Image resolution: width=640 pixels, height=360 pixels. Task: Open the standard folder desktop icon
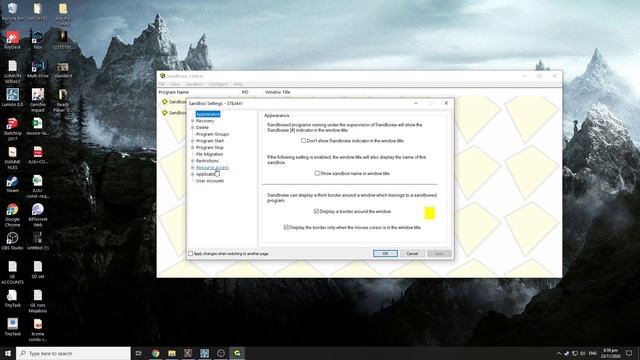(x=62, y=69)
